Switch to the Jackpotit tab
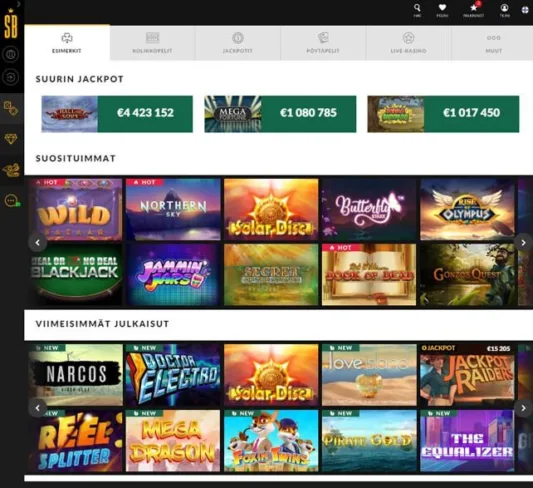This screenshot has height=488, width=533. (x=238, y=43)
